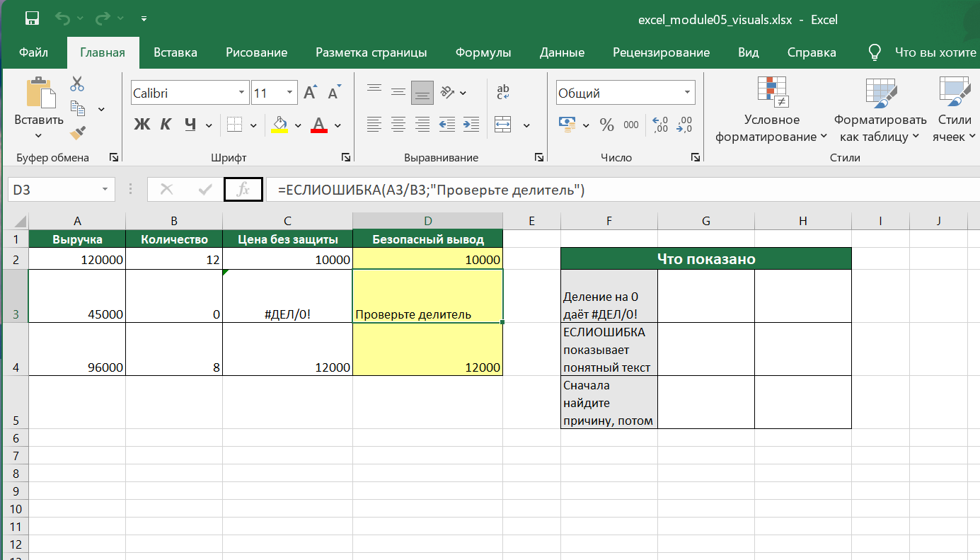Click the Borders icon
Screen dimensions: 980x560
(x=235, y=125)
